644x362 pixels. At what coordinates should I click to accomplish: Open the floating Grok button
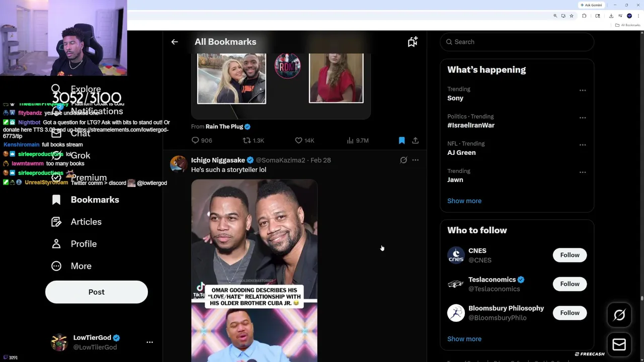(619, 315)
